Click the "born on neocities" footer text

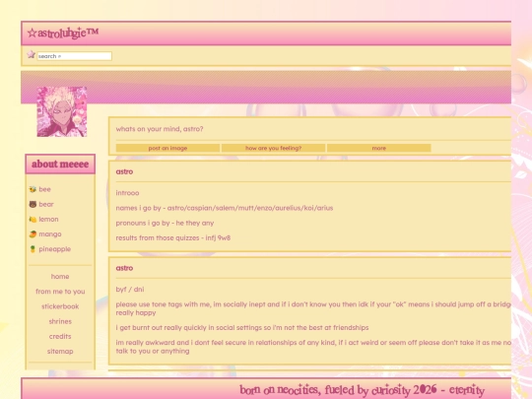click(362, 390)
